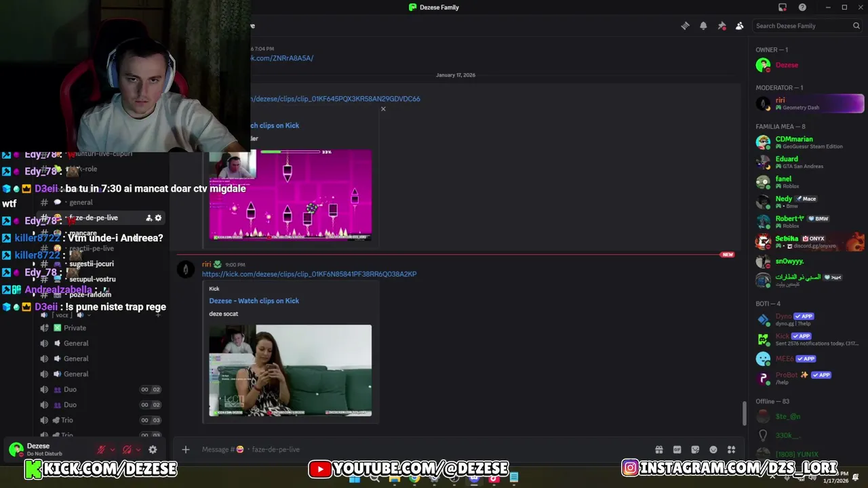This screenshot has width=868, height=488.
Task: Click the chat scrollbar thumb
Action: pos(745,413)
